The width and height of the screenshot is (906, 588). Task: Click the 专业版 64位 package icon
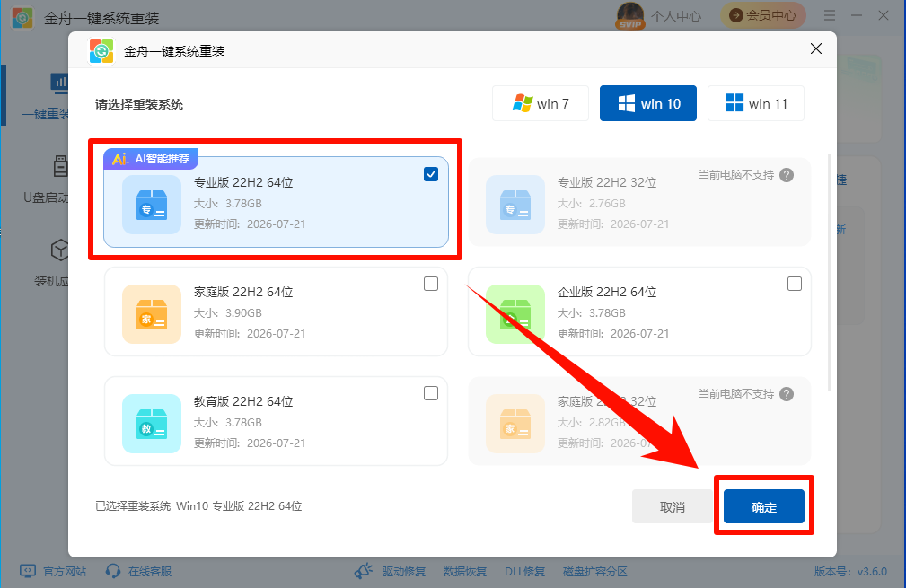(152, 205)
